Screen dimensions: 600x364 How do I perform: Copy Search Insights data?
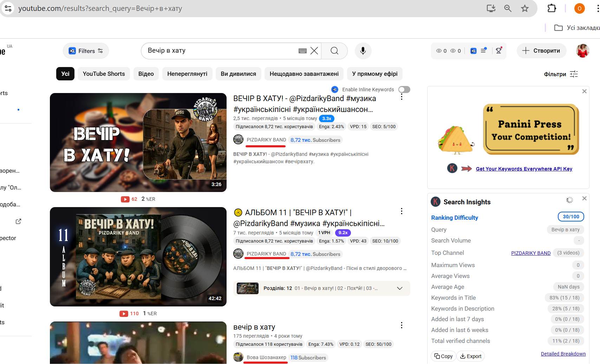(x=443, y=356)
